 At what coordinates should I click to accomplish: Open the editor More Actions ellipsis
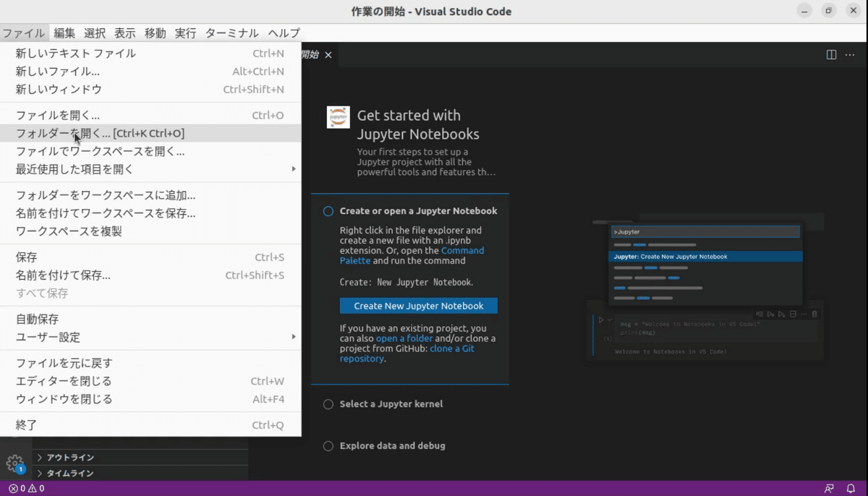pos(850,55)
